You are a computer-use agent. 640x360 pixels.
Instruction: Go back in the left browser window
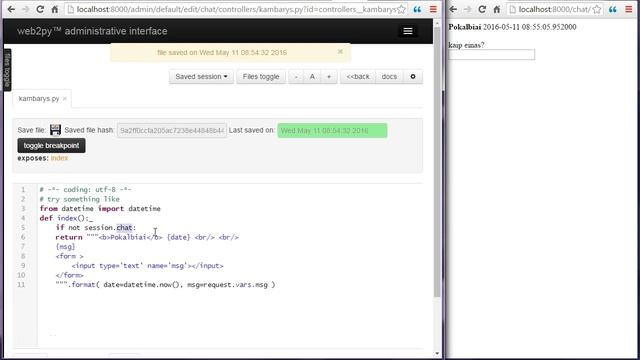(11, 9)
